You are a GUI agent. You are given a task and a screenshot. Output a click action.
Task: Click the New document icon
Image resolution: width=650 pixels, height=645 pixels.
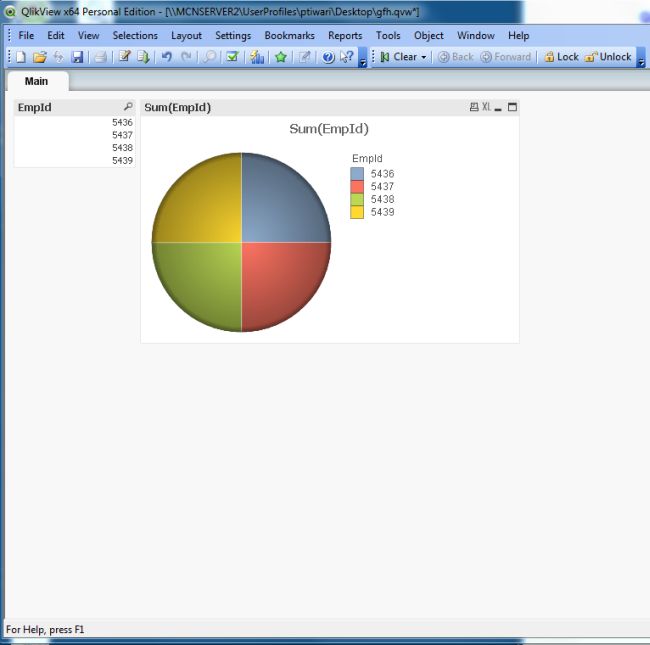(x=20, y=57)
